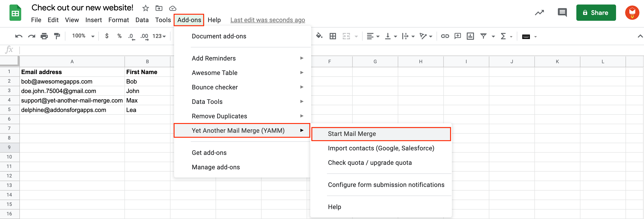The height and width of the screenshot is (219, 644).
Task: Select Start Mail Merge
Action: (352, 134)
